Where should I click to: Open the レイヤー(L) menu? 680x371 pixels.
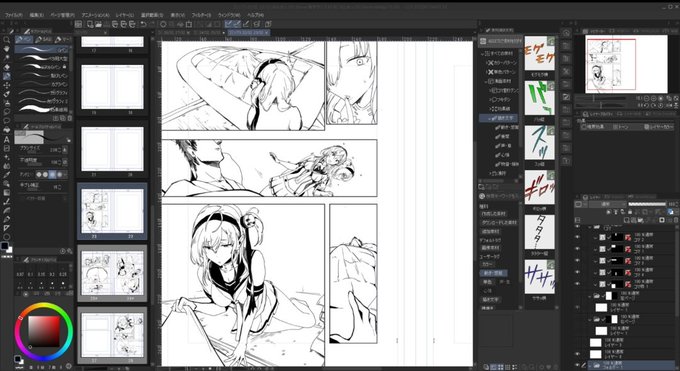125,15
